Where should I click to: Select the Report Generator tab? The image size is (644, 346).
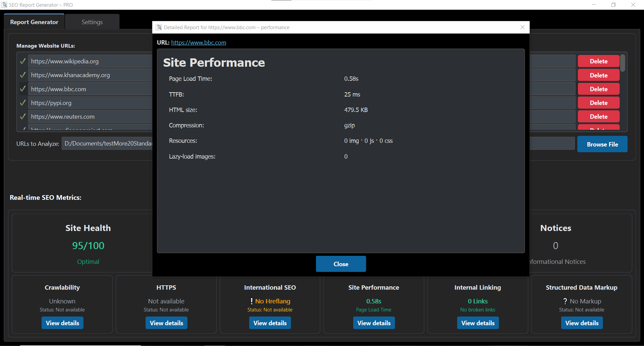(34, 22)
